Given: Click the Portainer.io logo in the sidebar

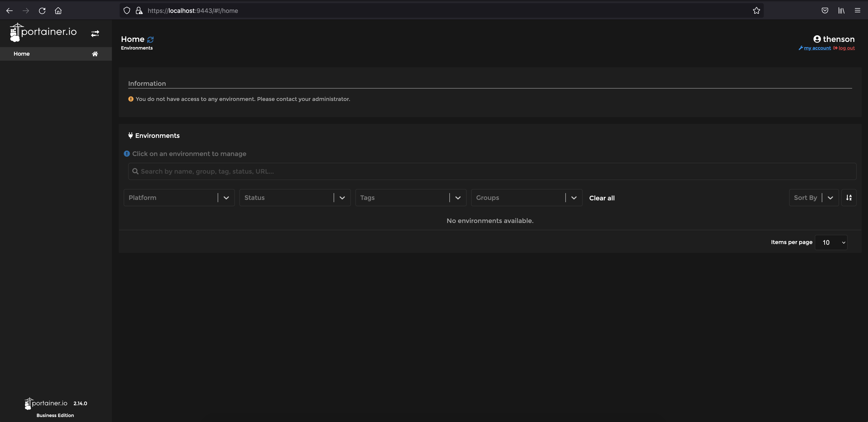Looking at the screenshot, I should pos(43,32).
